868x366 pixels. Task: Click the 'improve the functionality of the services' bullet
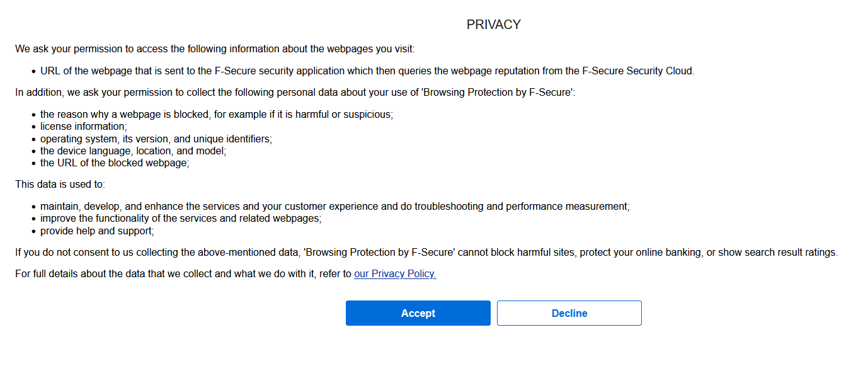(x=181, y=219)
